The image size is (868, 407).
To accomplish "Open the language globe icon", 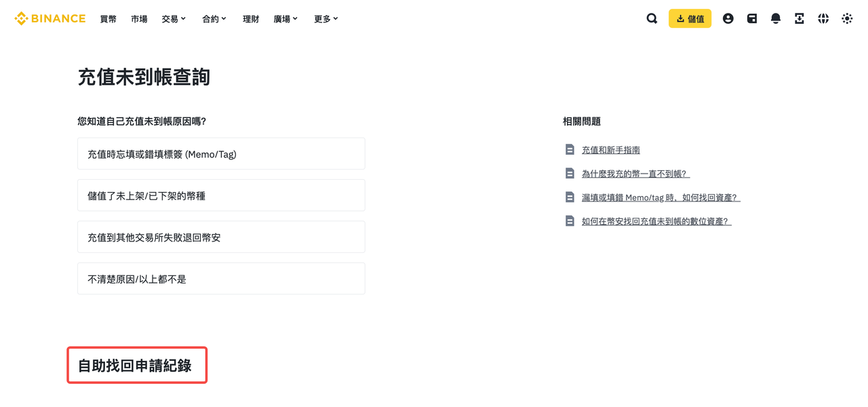I will pos(823,19).
